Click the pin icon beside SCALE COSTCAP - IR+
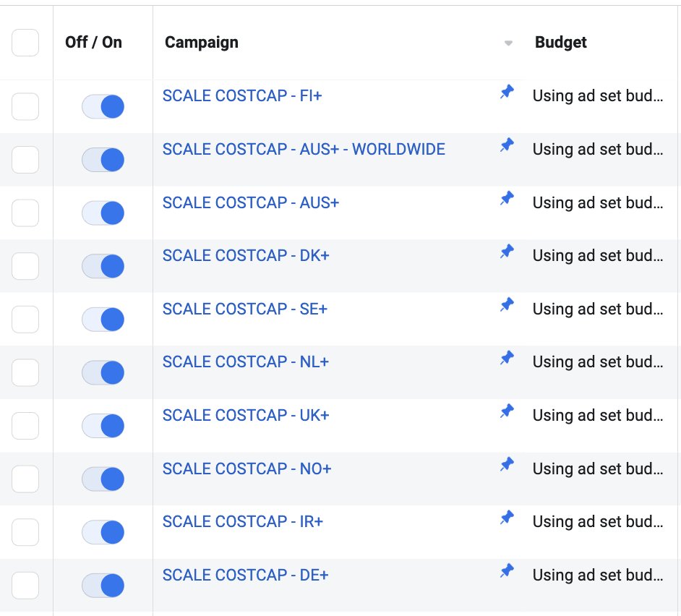 pos(507,517)
